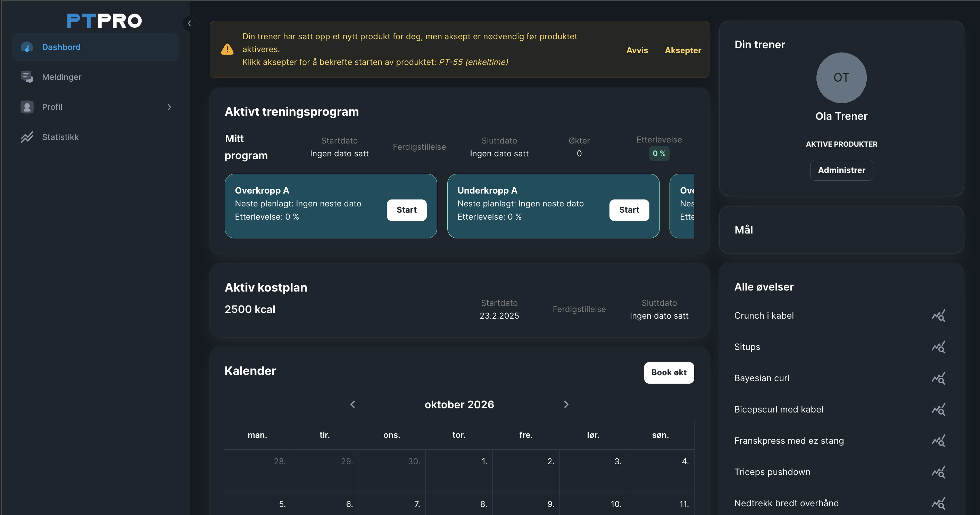Screen dimensions: 980x515
Task: Click the Profil person icon
Action: [27, 107]
